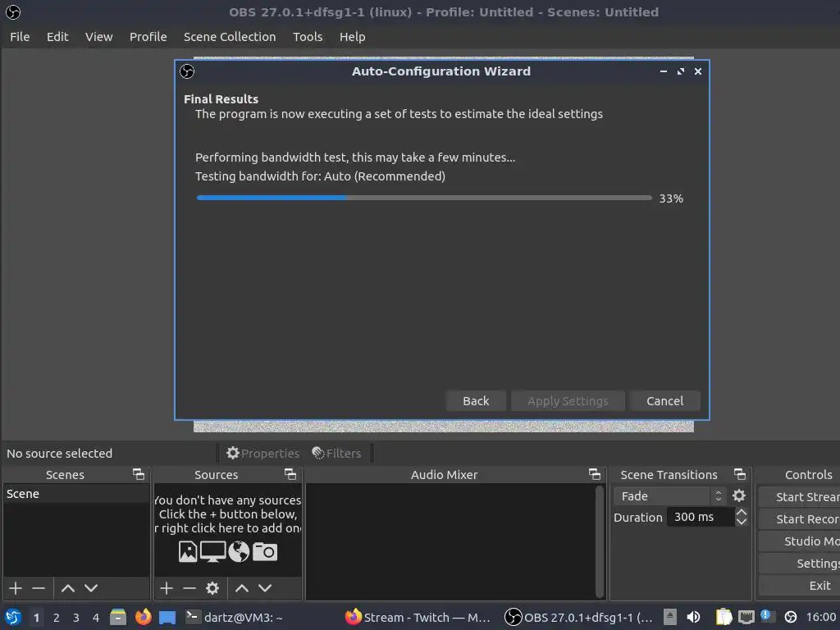Open source properties gear in Sources toolbar
Screen dimensions: 840x630
pyautogui.click(x=212, y=588)
